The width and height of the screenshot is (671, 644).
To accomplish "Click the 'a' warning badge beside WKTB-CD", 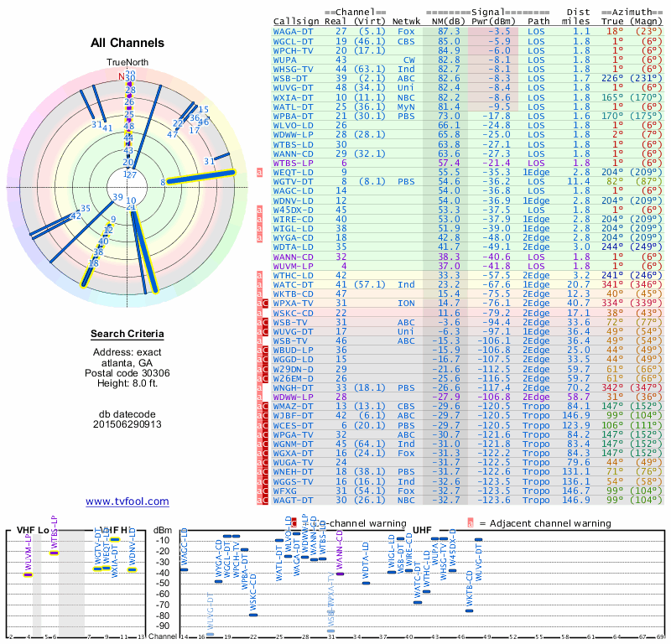I will click(259, 294).
